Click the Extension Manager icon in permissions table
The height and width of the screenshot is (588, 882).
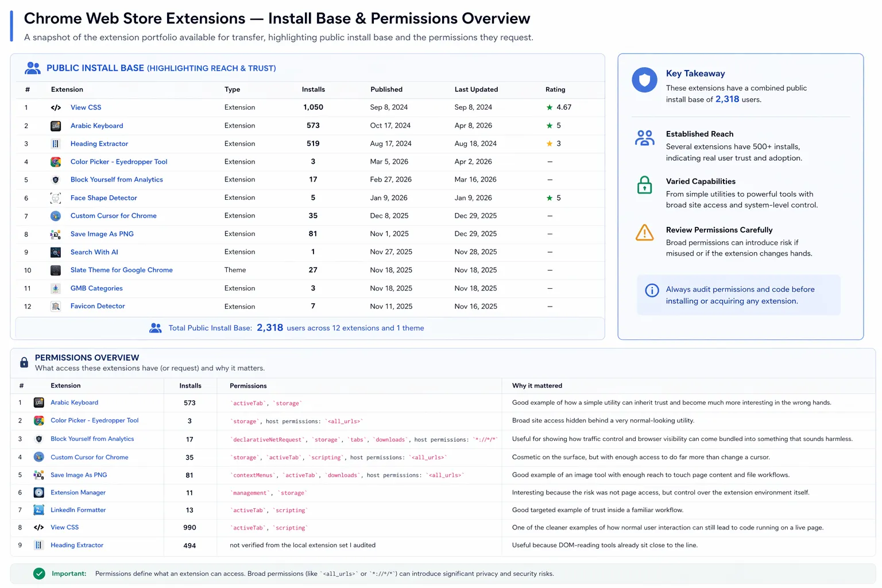(39, 493)
